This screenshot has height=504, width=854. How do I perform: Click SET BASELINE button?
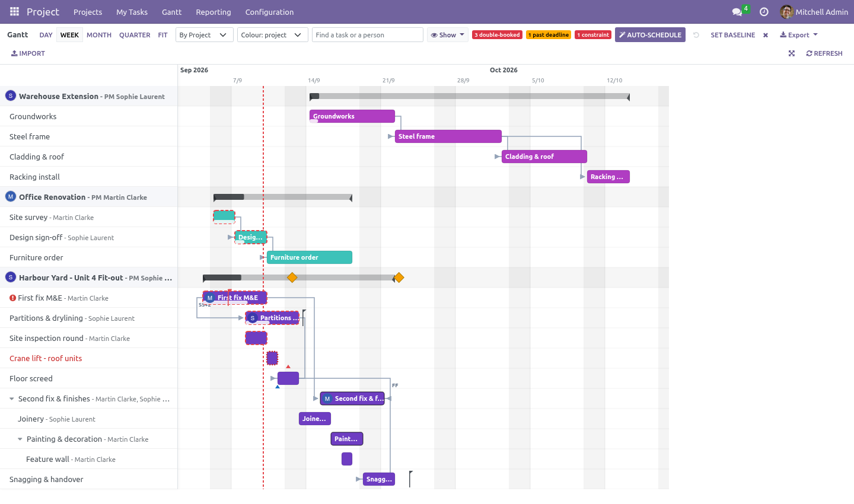tap(733, 35)
